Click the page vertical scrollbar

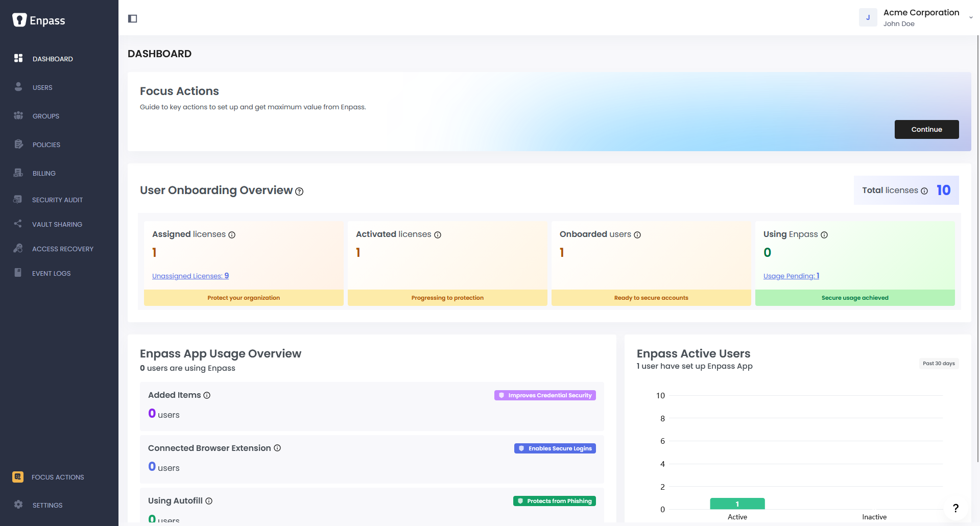[x=978, y=248]
